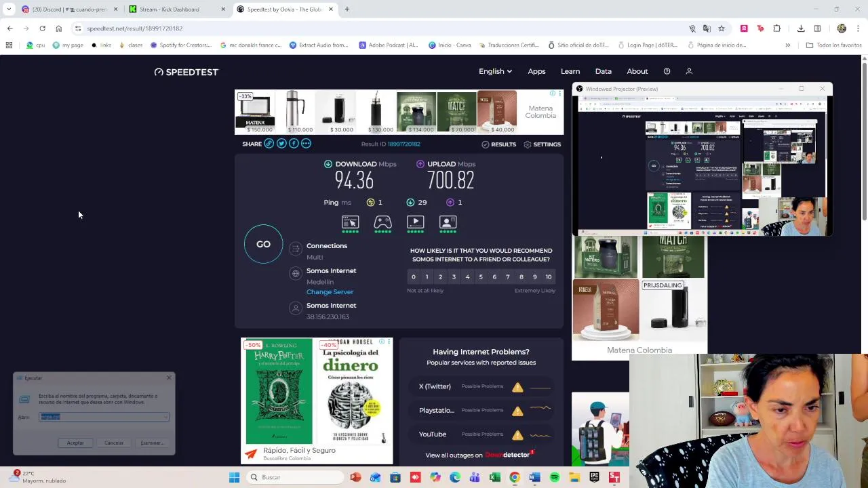Viewport: 868px width, 488px height.
Task: Click the Change Server link
Action: tap(330, 292)
